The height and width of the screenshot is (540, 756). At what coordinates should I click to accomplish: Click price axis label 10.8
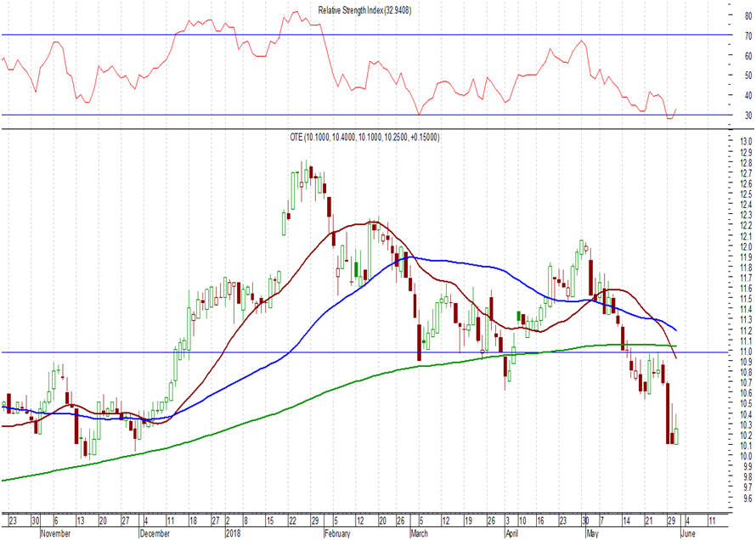coord(746,373)
